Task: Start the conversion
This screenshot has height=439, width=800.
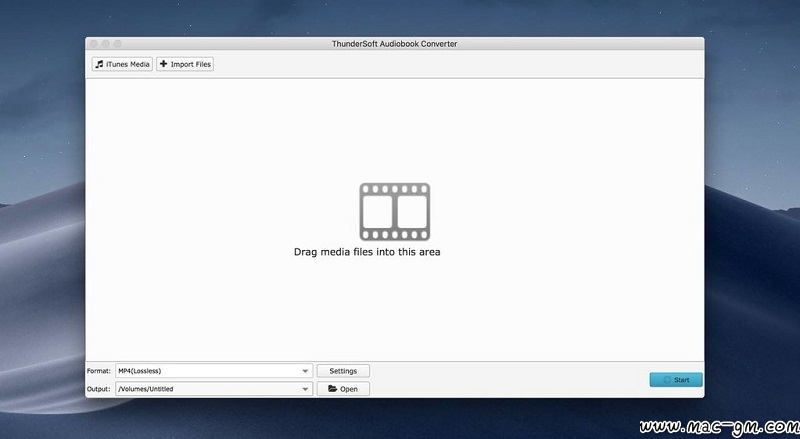Action: tap(676, 380)
